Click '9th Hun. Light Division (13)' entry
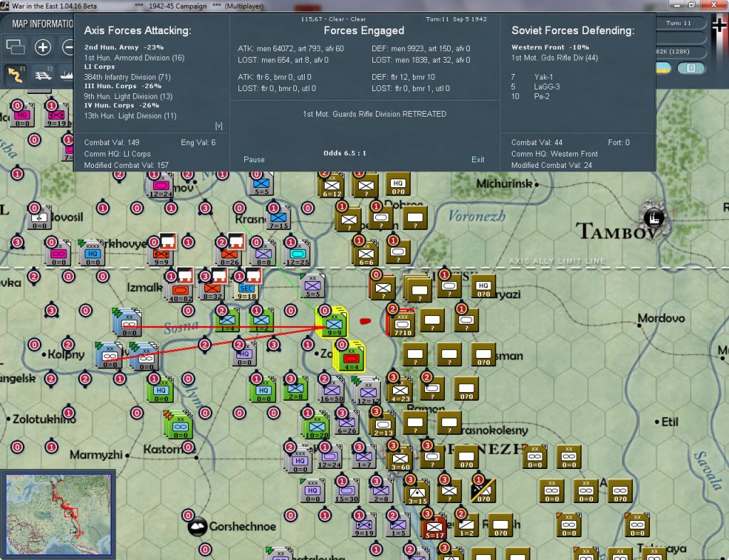Viewport: 729px width, 560px height. tap(128, 96)
